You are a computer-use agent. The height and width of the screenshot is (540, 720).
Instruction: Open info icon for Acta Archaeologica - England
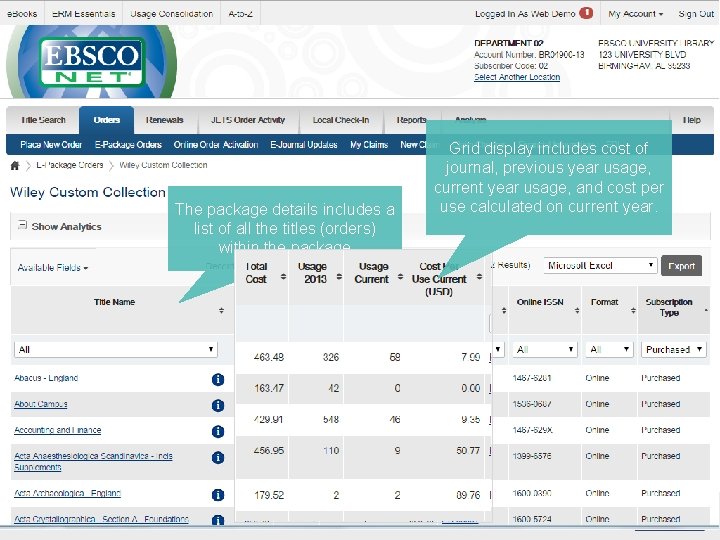218,495
